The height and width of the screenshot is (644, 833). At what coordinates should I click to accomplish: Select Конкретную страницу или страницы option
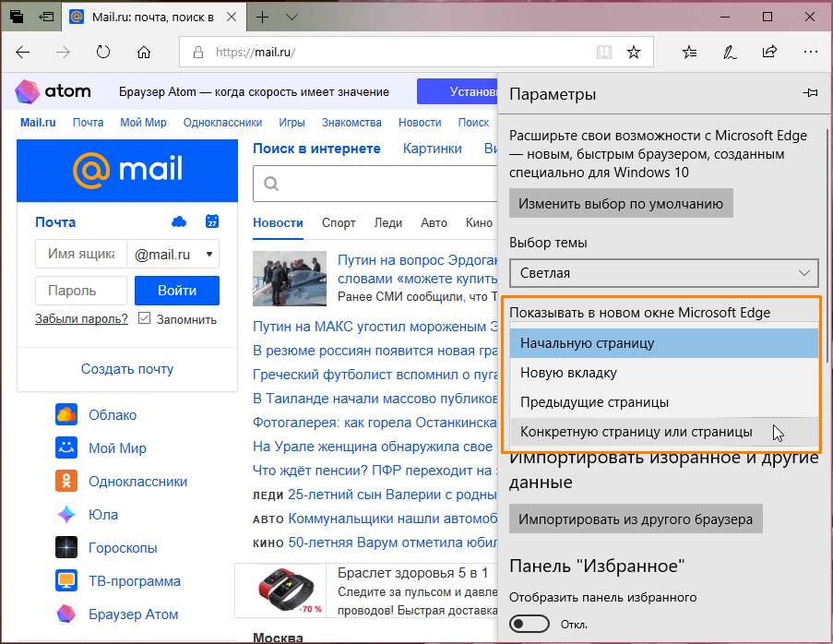(663, 432)
